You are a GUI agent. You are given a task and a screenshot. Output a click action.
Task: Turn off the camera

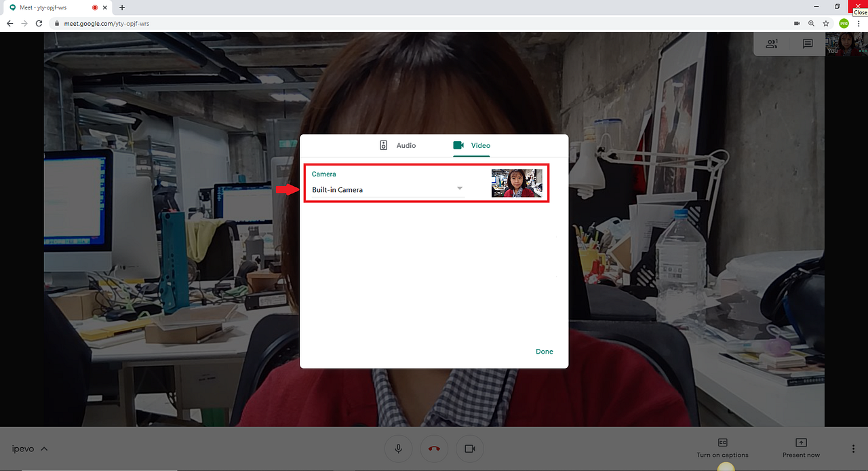(x=470, y=448)
